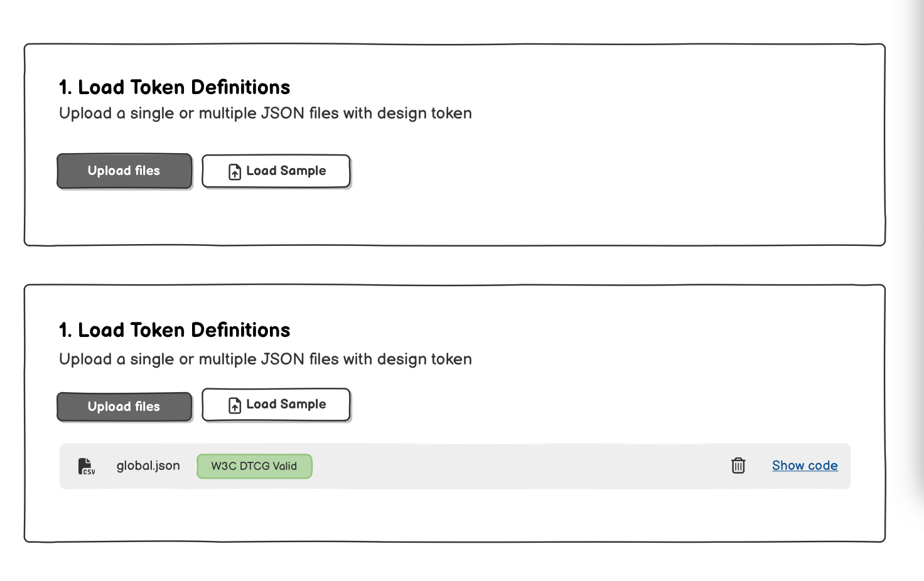Click the upload arrow icon on top Load Sample button
This screenshot has height=581, width=924.
[235, 171]
